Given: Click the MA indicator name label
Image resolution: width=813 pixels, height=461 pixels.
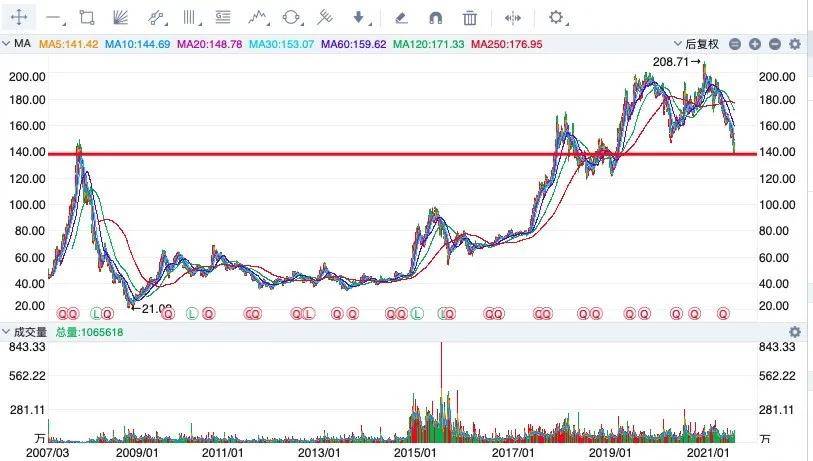Looking at the screenshot, I should pos(22,44).
